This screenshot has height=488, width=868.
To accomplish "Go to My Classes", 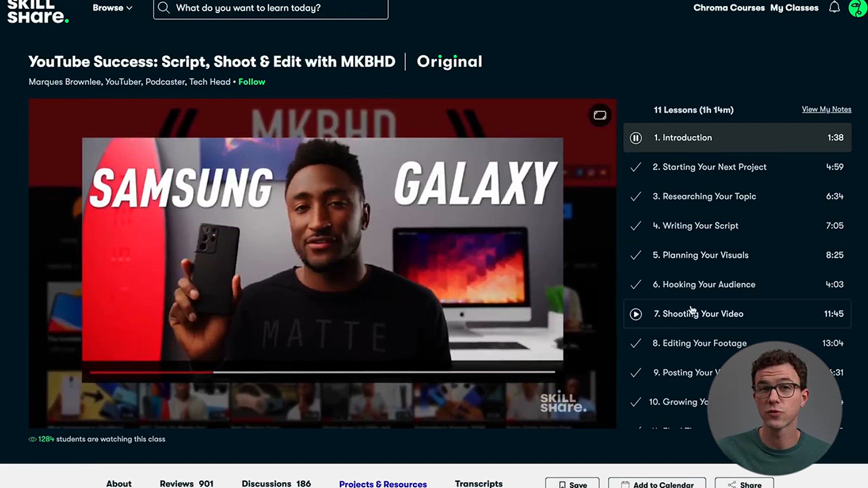I will [794, 8].
